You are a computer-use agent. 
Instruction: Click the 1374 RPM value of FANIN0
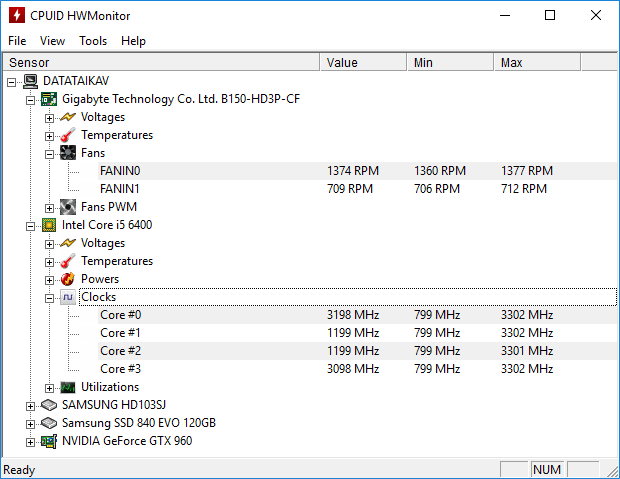353,171
